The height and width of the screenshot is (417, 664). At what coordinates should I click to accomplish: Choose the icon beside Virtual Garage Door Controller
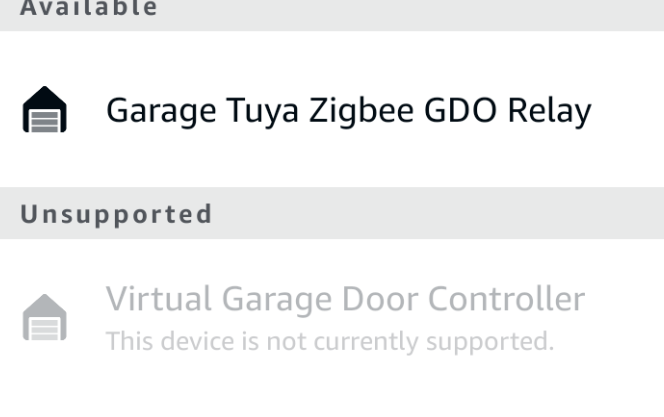(x=44, y=317)
